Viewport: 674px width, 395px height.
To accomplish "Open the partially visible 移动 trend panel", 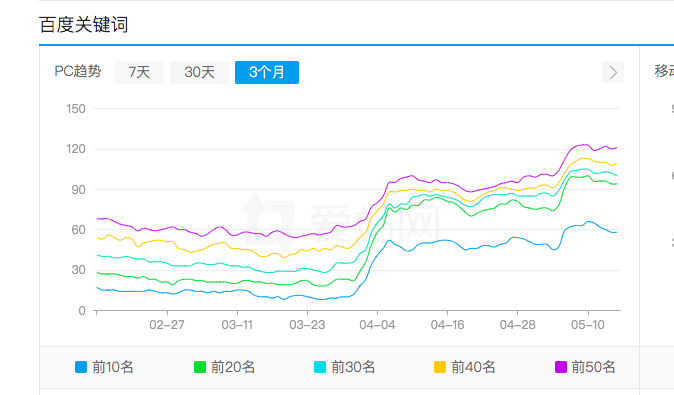I will click(664, 71).
